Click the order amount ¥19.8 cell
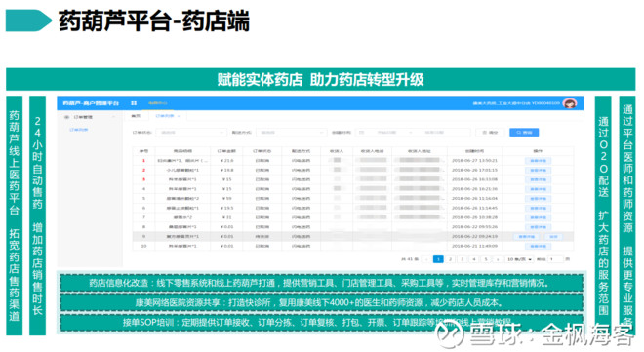The image size is (644, 352). [x=226, y=170]
